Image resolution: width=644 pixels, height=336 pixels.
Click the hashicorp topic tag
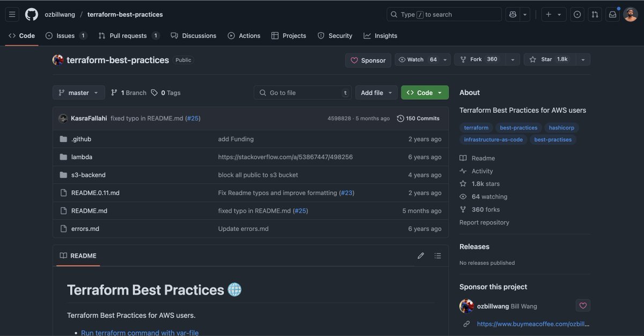pyautogui.click(x=561, y=128)
